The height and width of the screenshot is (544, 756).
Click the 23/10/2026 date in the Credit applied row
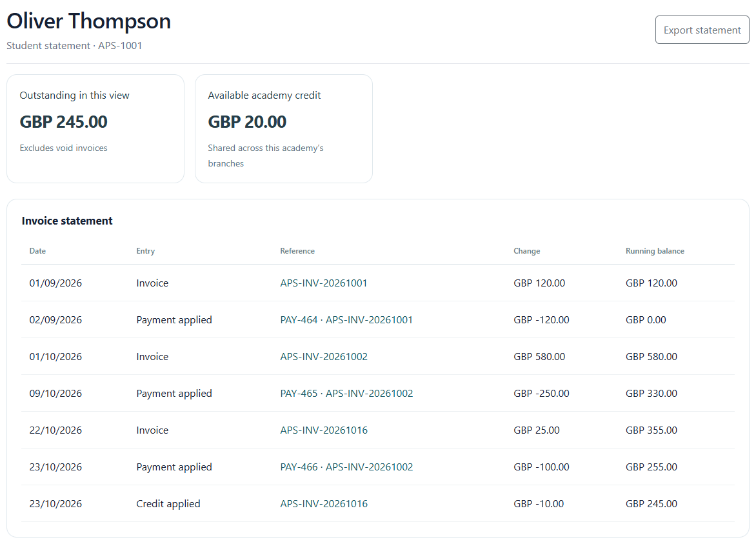[55, 503]
